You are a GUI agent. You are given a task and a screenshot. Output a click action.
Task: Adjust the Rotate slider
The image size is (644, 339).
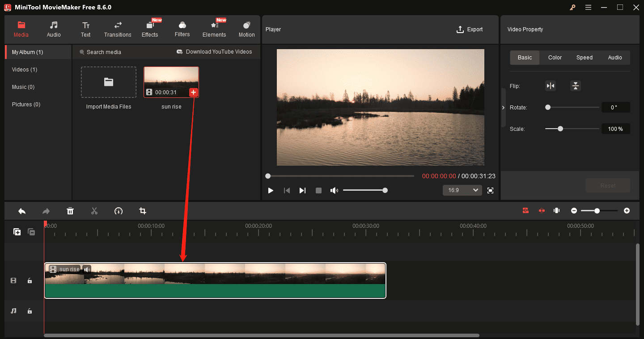point(572,107)
